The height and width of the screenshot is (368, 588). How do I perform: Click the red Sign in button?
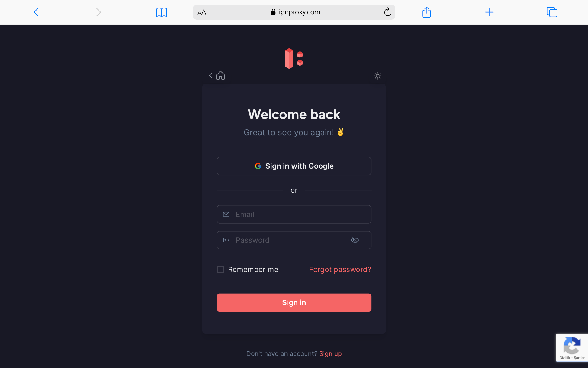(x=294, y=303)
